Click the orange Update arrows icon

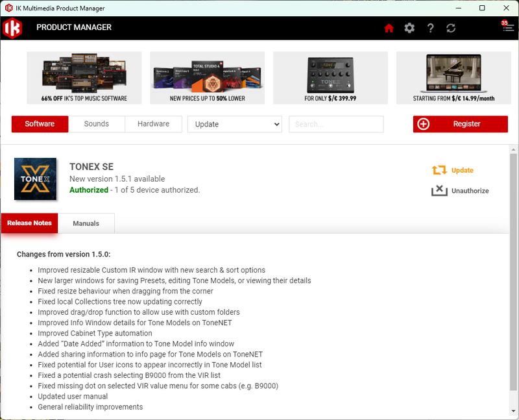pos(439,170)
